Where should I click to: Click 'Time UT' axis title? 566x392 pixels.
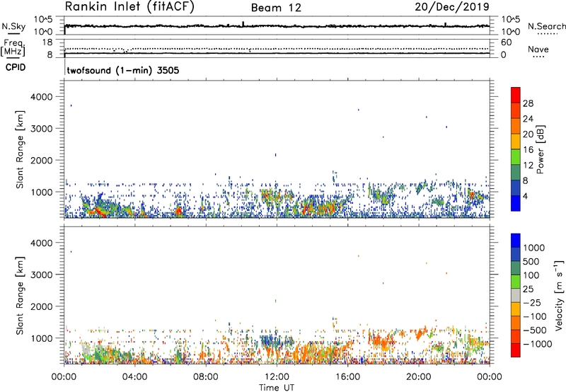coord(277,388)
